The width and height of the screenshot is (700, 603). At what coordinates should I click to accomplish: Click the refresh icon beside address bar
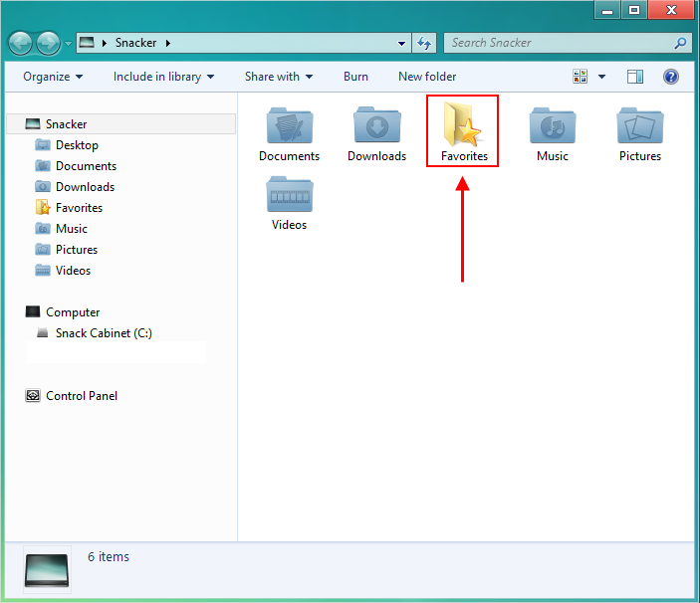pyautogui.click(x=424, y=43)
